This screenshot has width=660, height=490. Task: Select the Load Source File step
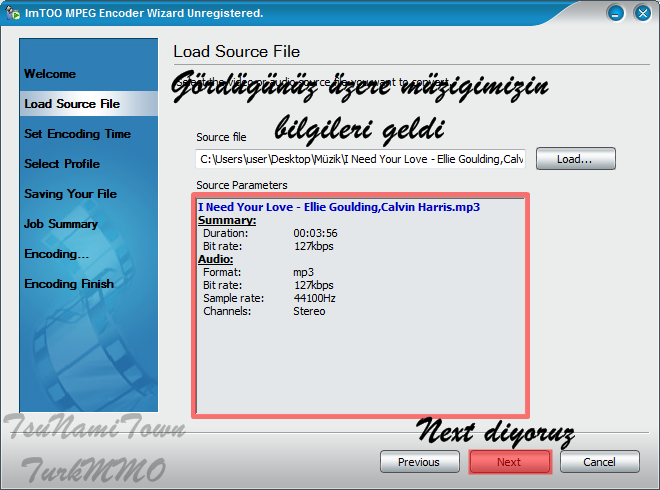(x=89, y=104)
